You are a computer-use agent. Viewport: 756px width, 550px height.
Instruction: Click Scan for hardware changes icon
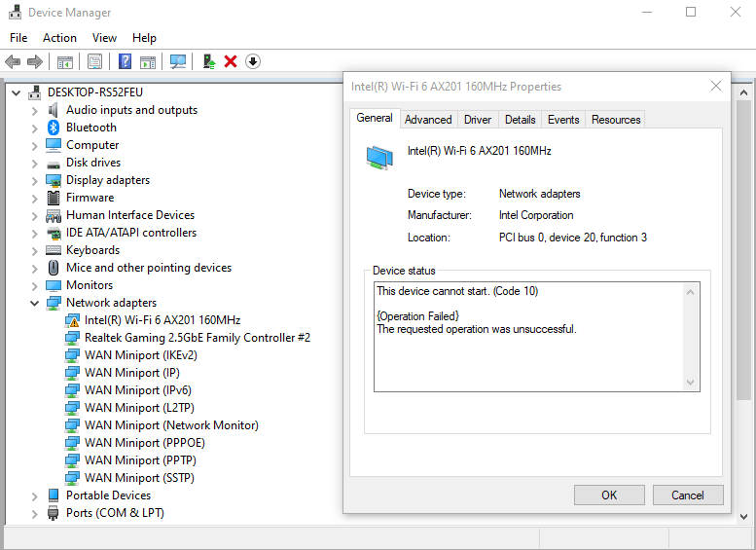[177, 61]
